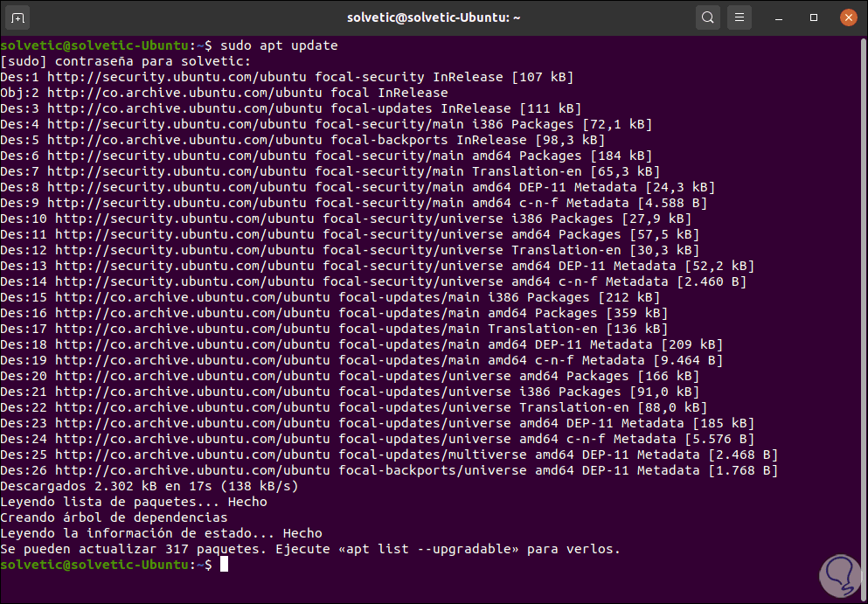Select the Des:3 focal-updates InRelease line
Screen dimensions: 868x604
[290, 108]
